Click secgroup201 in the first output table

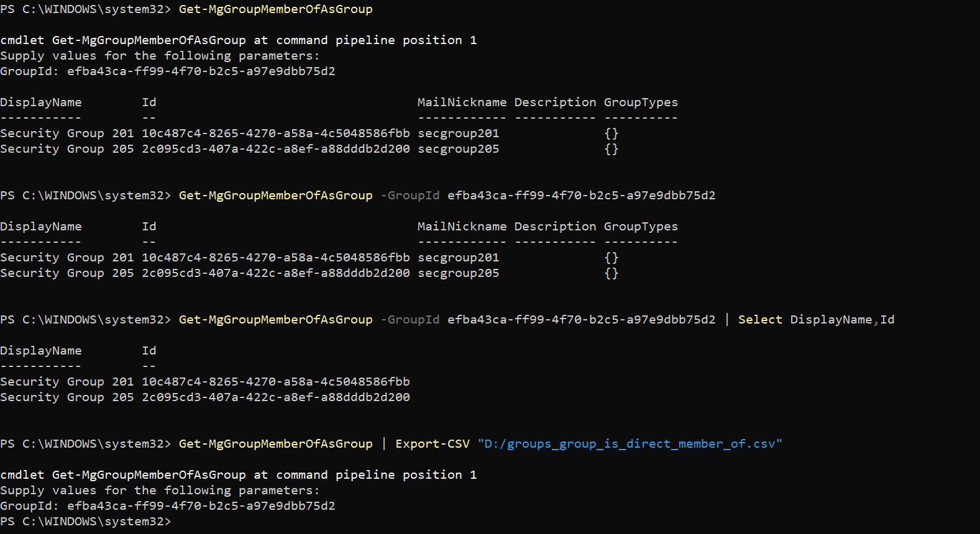click(x=458, y=133)
